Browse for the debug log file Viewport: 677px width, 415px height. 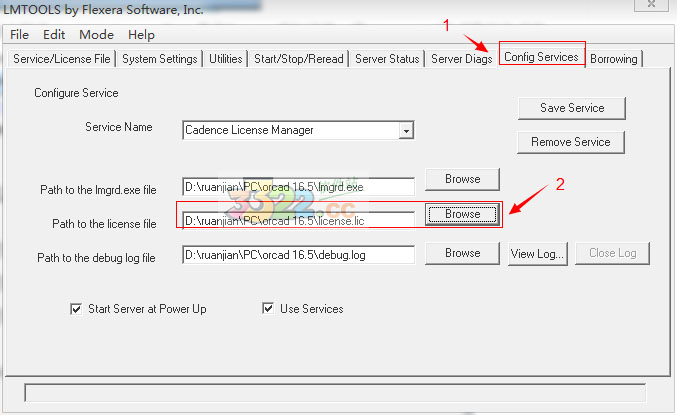click(462, 253)
